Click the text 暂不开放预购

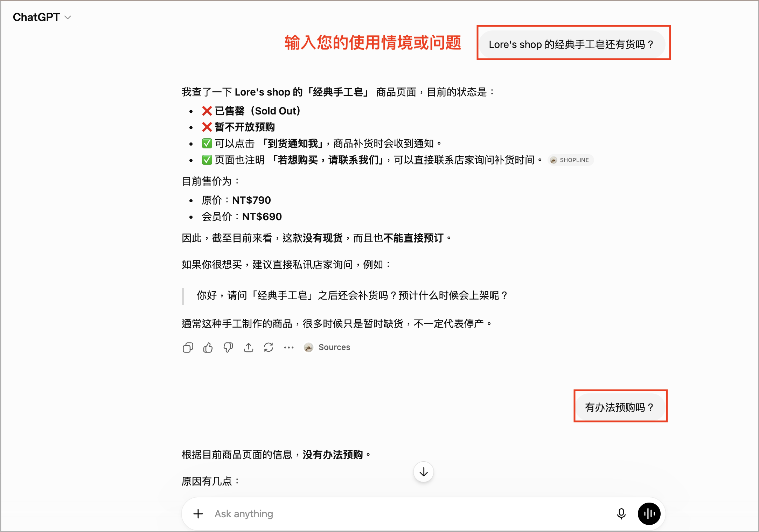[x=245, y=127]
